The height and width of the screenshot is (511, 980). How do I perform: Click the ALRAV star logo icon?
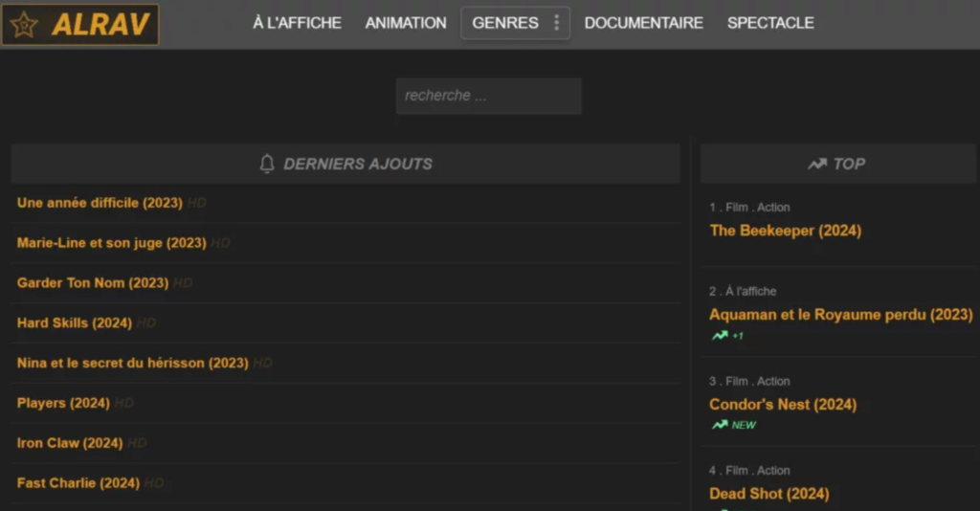(24, 25)
